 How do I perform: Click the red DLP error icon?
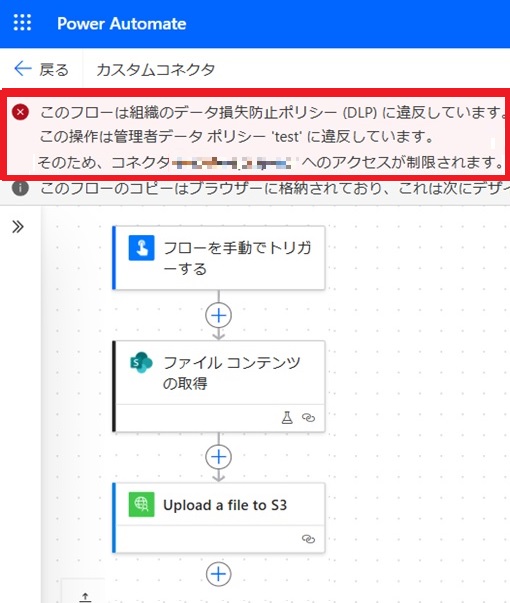[20, 112]
